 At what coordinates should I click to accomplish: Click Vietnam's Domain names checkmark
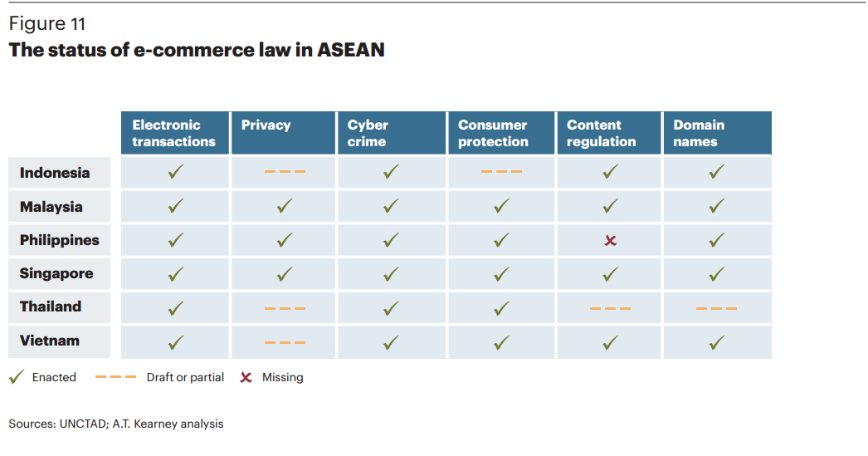[717, 341]
